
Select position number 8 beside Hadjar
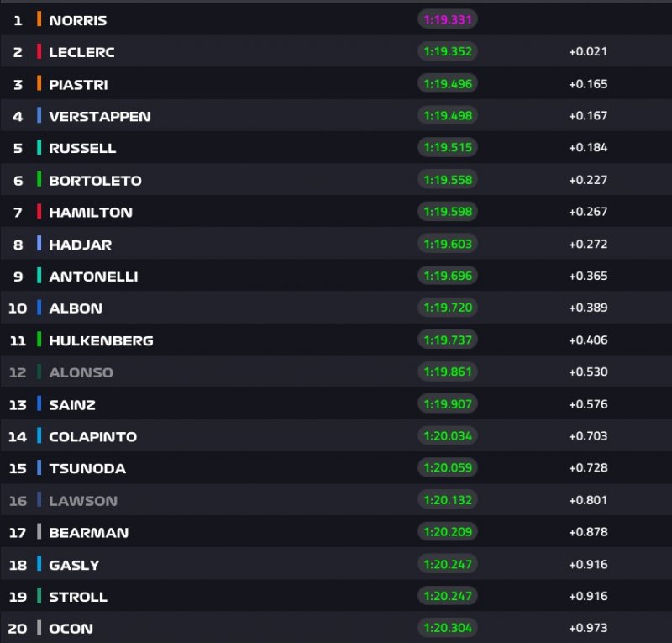pyautogui.click(x=18, y=245)
